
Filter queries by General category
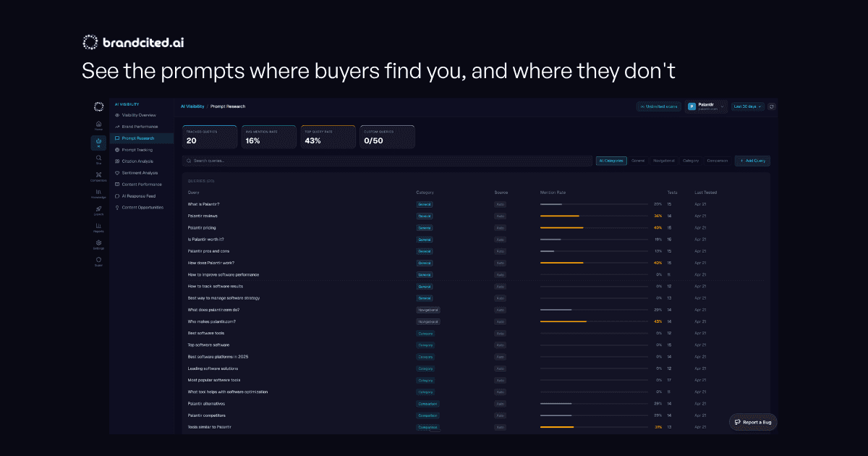tap(638, 161)
